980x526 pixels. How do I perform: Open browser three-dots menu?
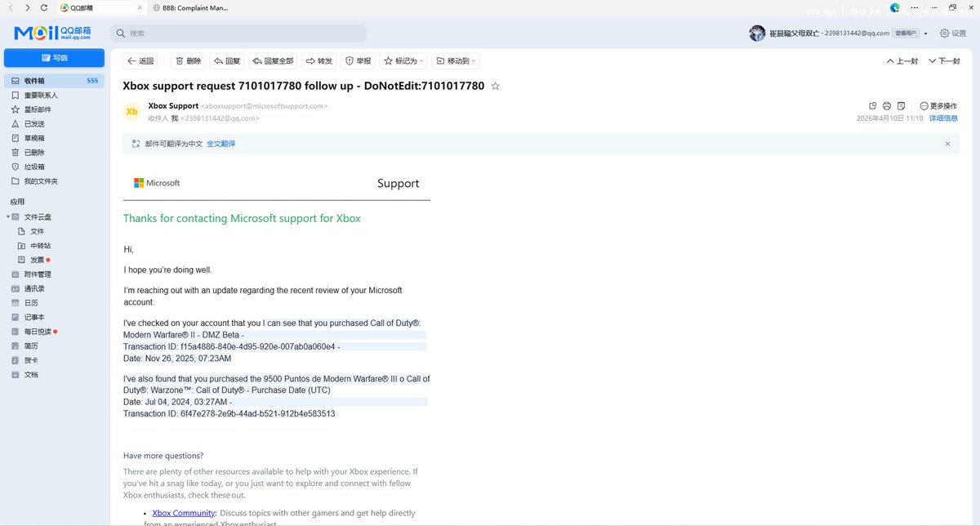coord(914,10)
